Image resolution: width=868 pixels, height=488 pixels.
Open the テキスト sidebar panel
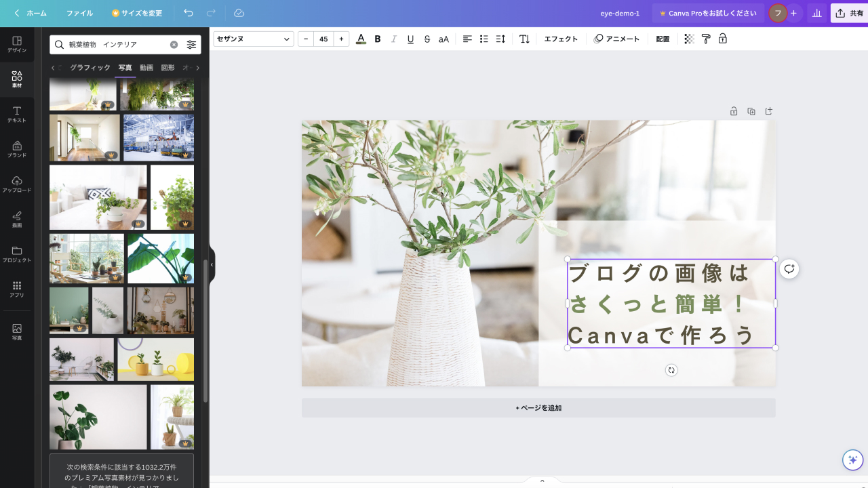click(x=17, y=115)
